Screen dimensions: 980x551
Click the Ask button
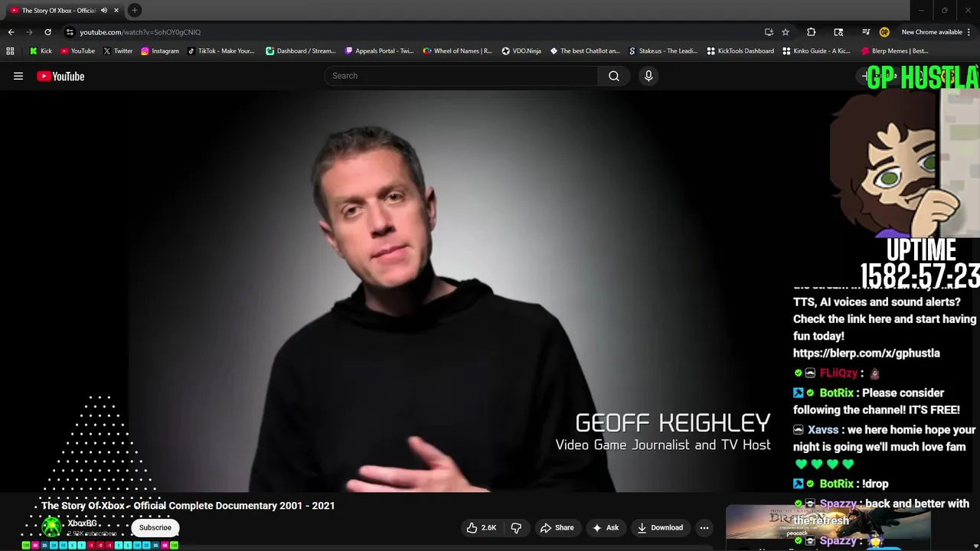pyautogui.click(x=605, y=527)
